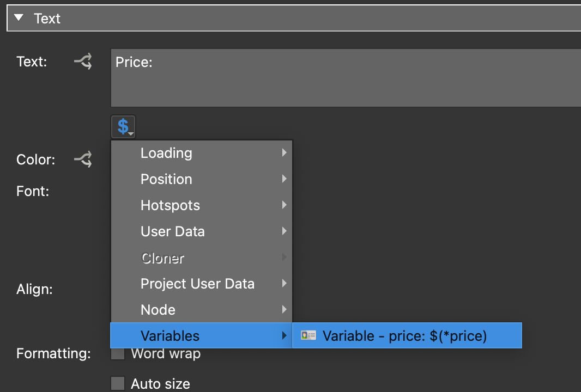
Task: Click the split arrows icon beside Color
Action: [x=82, y=159]
